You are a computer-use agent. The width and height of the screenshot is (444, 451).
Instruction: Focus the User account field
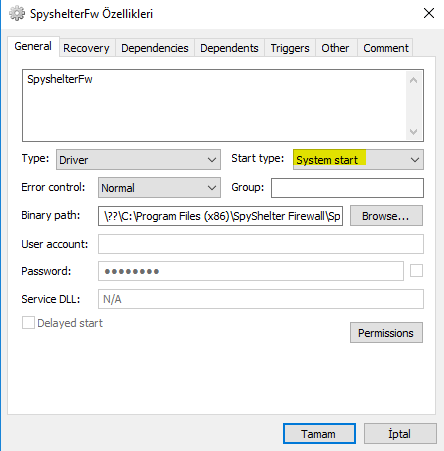pyautogui.click(x=261, y=244)
